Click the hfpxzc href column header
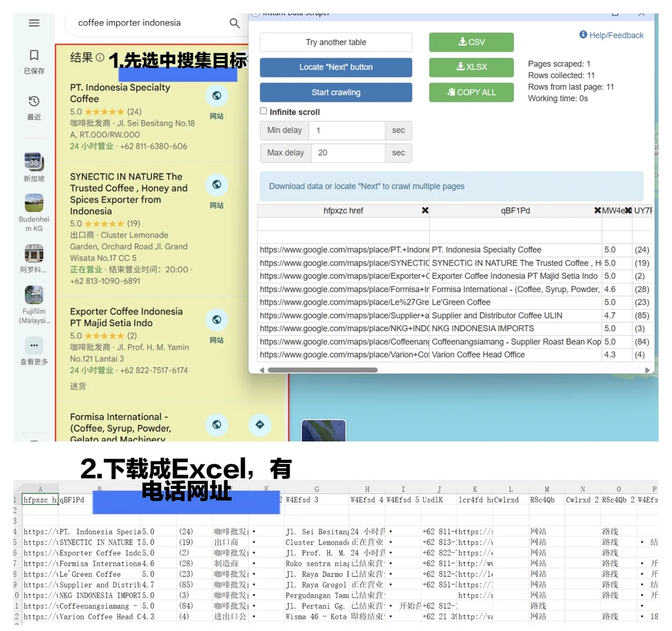This screenshot has width=672, height=631. point(343,210)
